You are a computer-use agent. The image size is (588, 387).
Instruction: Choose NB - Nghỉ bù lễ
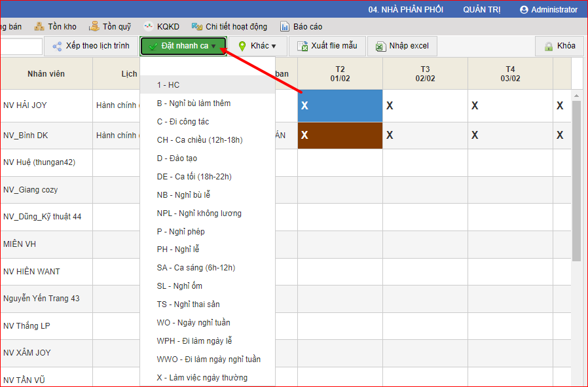point(208,194)
